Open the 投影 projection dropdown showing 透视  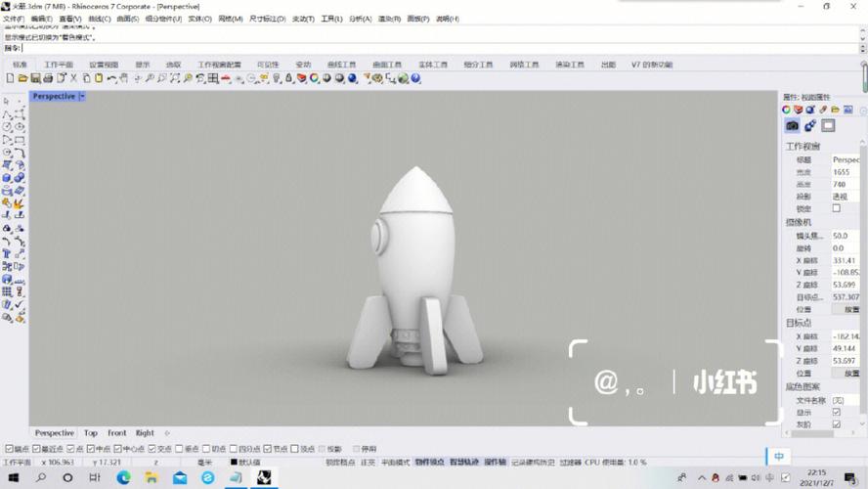[x=846, y=197]
